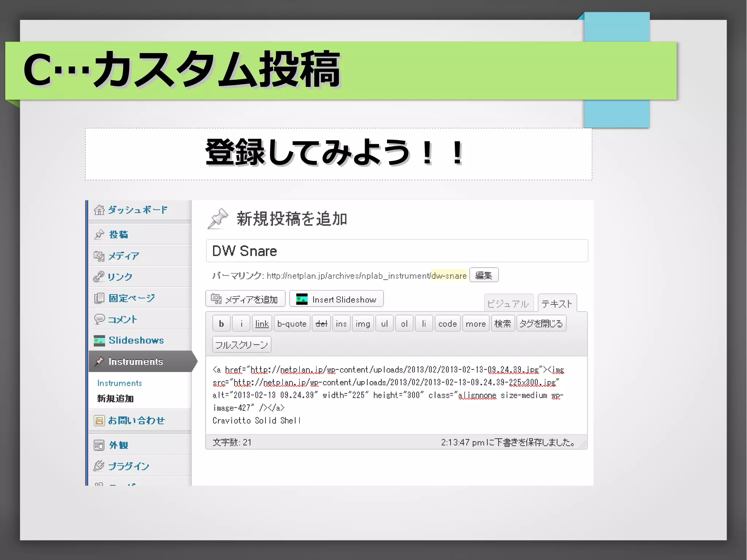
Task: Click the フルスクリーン toolbar button
Action: point(241,345)
